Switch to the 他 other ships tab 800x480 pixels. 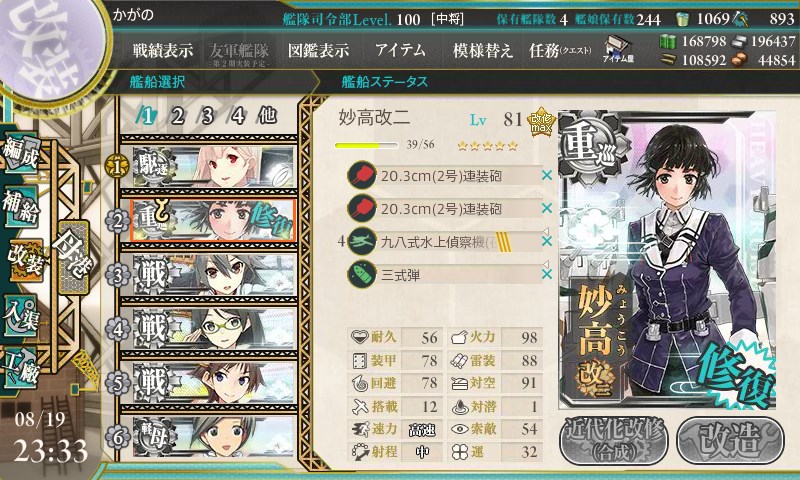267,116
